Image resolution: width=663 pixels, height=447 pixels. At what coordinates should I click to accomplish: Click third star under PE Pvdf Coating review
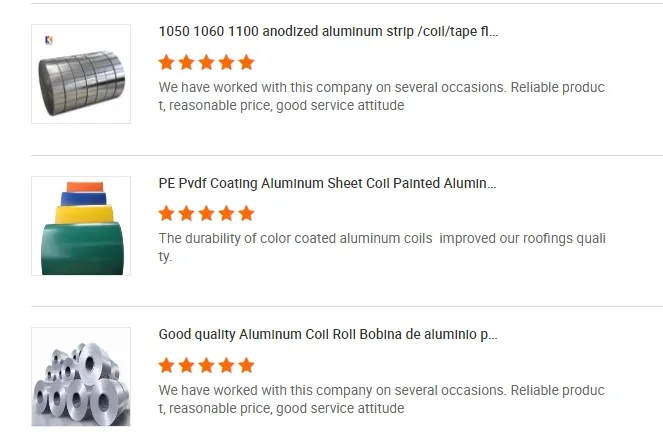coord(207,213)
